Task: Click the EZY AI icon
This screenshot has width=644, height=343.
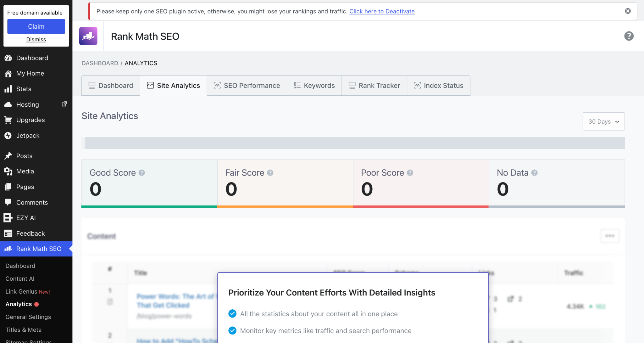Action: tap(8, 218)
